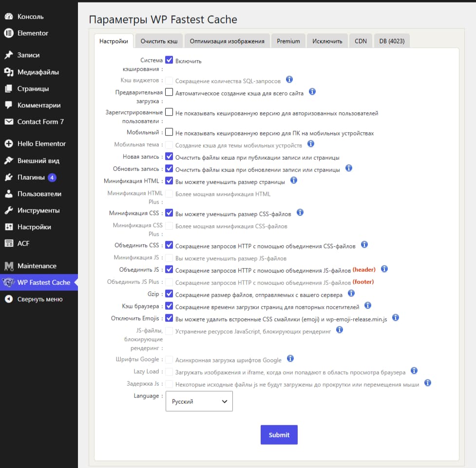Click the Плагины plug icon
Viewport: 476px width, 468px height.
point(9,177)
